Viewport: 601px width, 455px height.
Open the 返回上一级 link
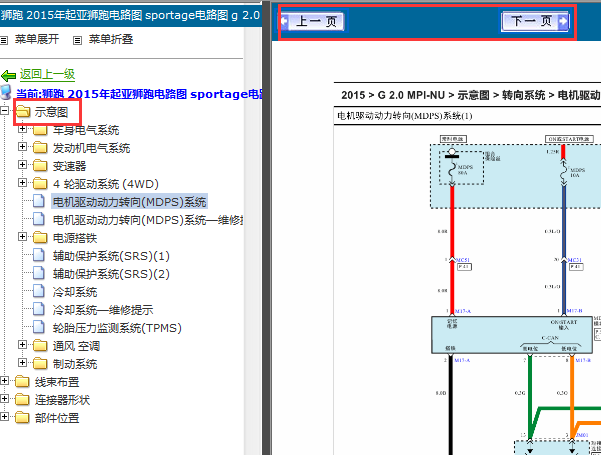click(x=47, y=74)
